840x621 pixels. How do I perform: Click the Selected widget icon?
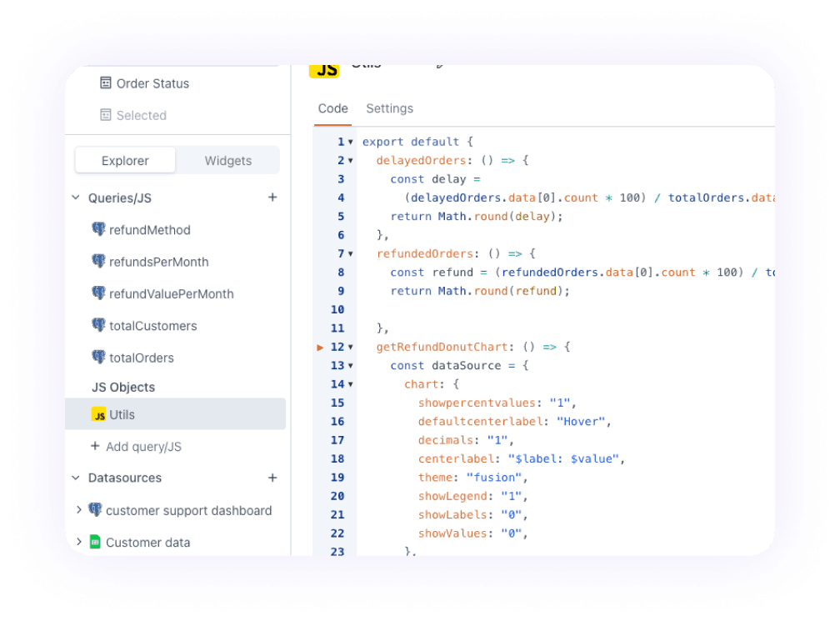pos(104,115)
